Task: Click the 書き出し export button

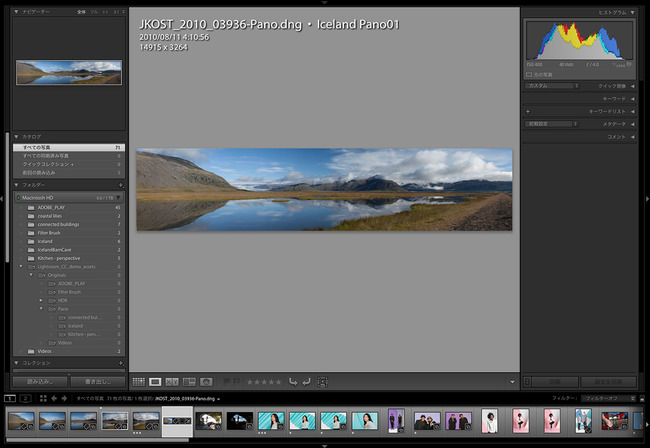Action: click(x=98, y=382)
